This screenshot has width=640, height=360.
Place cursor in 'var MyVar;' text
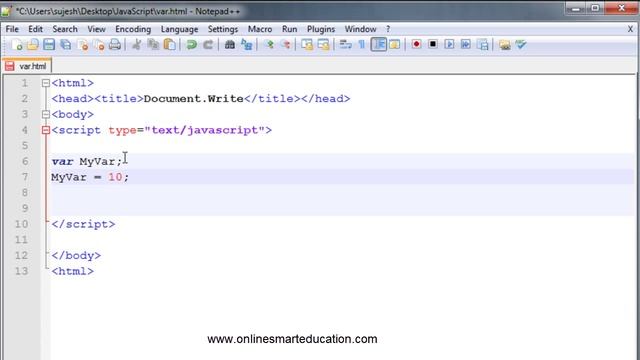[x=87, y=162]
